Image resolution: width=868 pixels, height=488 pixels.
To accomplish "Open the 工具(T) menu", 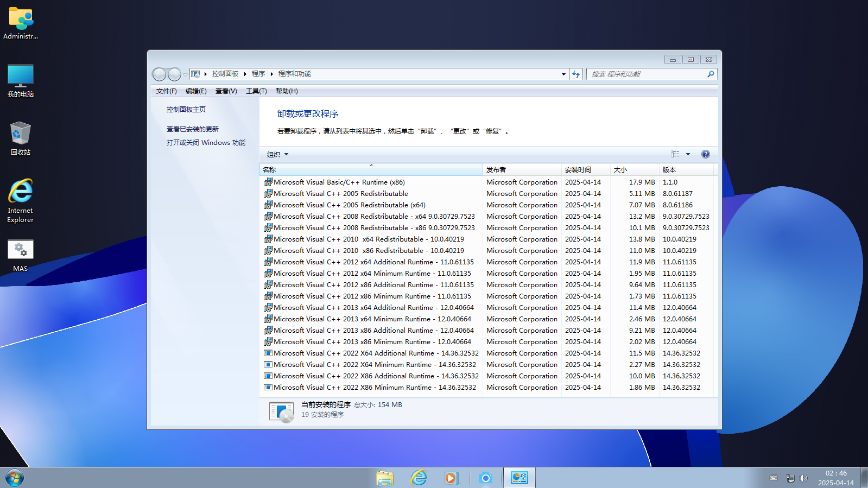I will click(256, 91).
